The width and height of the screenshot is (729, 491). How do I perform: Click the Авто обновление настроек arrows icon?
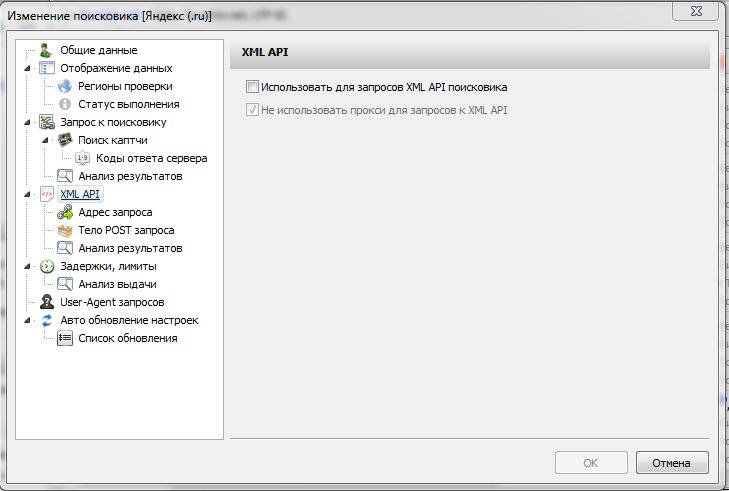[x=46, y=320]
